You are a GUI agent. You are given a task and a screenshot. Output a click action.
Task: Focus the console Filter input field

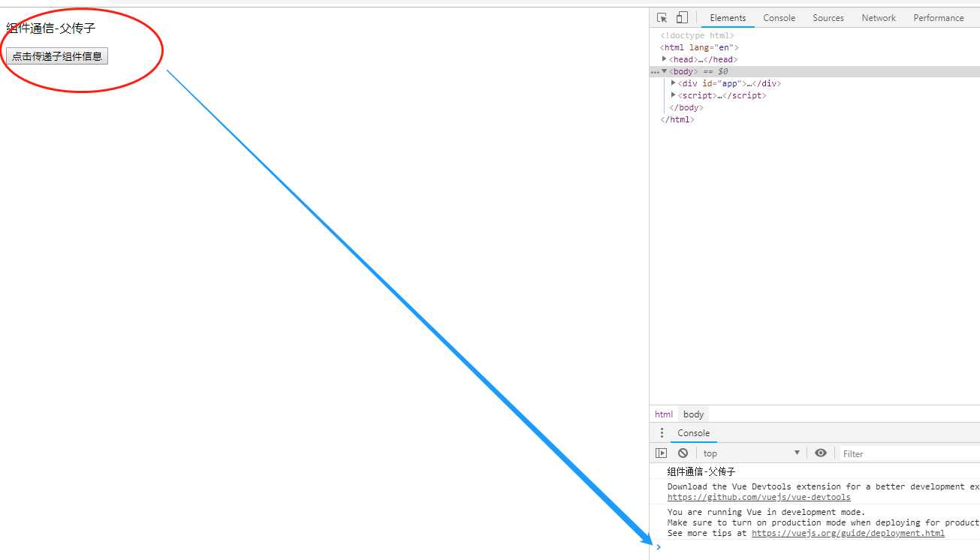tap(910, 453)
